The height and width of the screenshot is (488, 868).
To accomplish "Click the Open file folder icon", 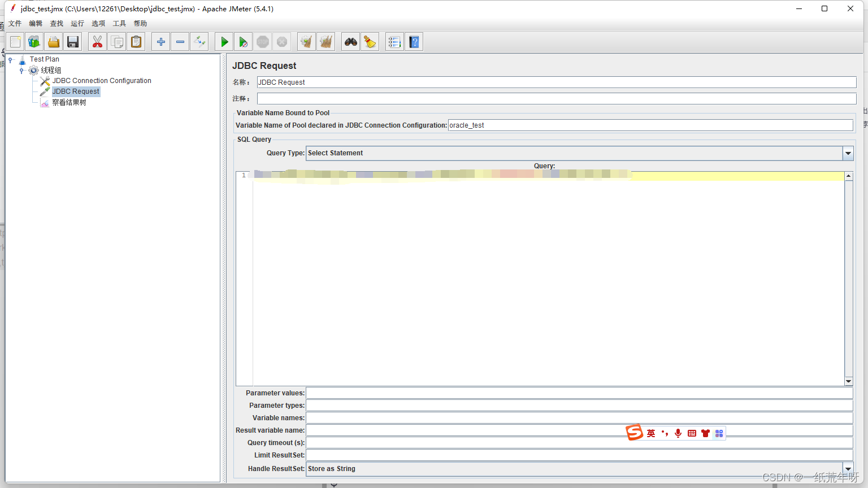I will coord(54,42).
